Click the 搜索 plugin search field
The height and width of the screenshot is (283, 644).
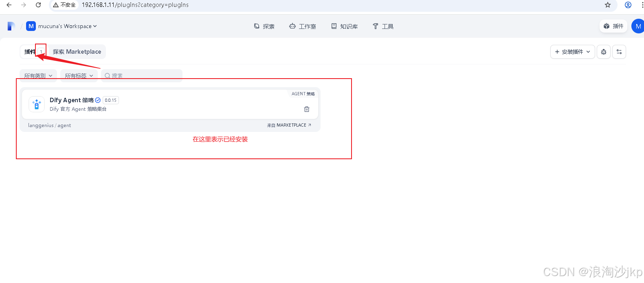pos(142,76)
